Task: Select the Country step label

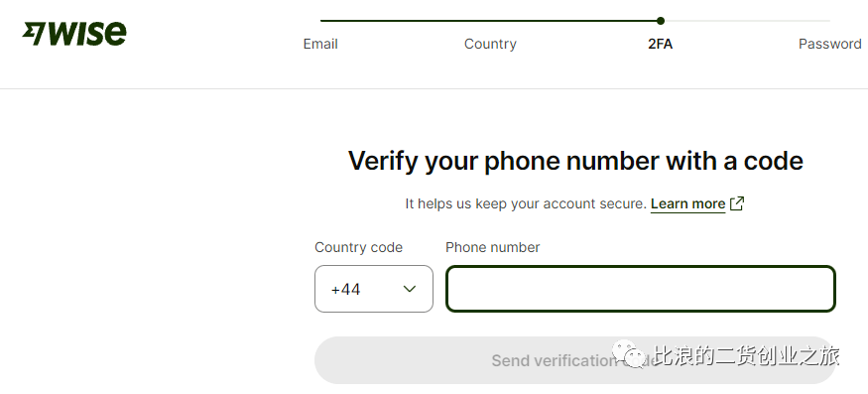Action: [x=490, y=44]
